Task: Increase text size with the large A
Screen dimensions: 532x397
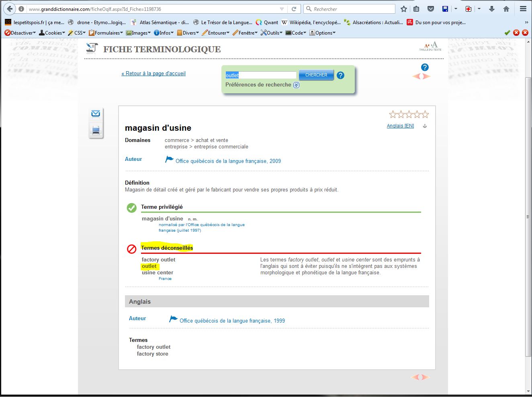Action: coord(434,45)
